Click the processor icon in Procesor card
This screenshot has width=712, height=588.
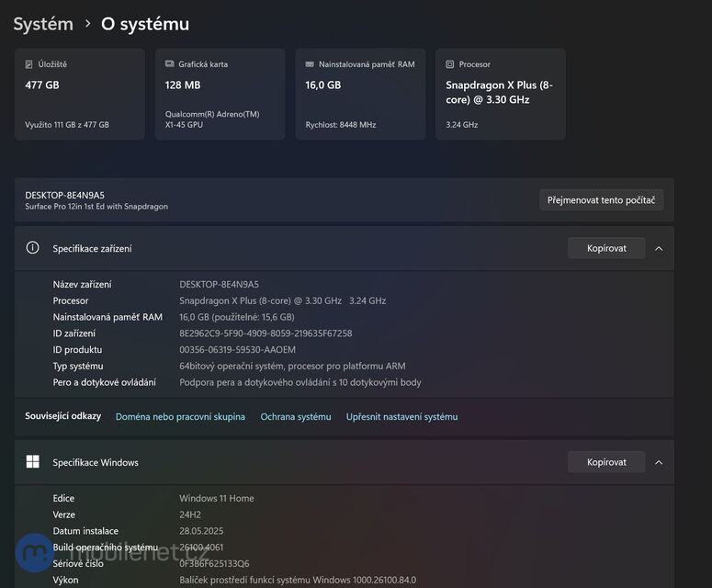[x=450, y=64]
